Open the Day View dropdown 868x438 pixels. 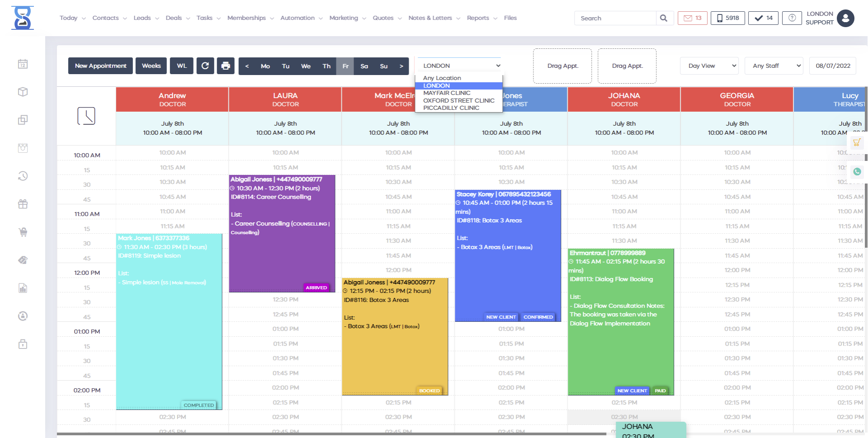(x=709, y=66)
